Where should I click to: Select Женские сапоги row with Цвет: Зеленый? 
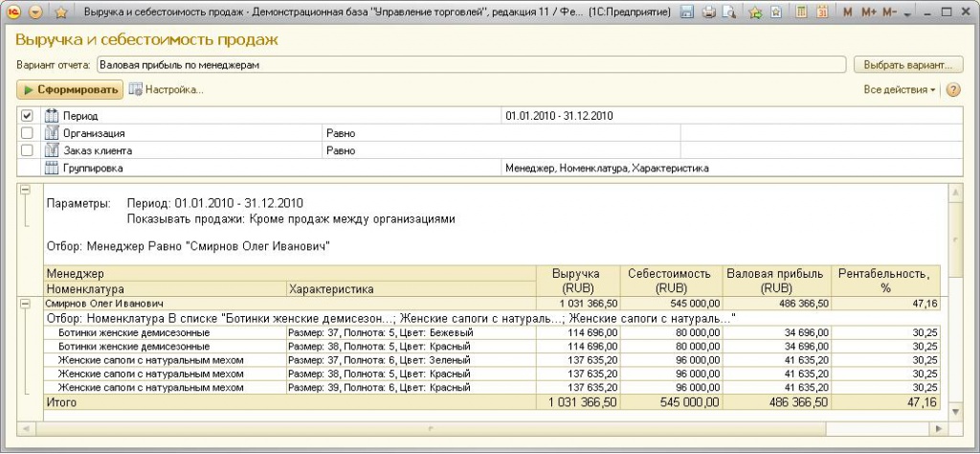tap(165, 360)
